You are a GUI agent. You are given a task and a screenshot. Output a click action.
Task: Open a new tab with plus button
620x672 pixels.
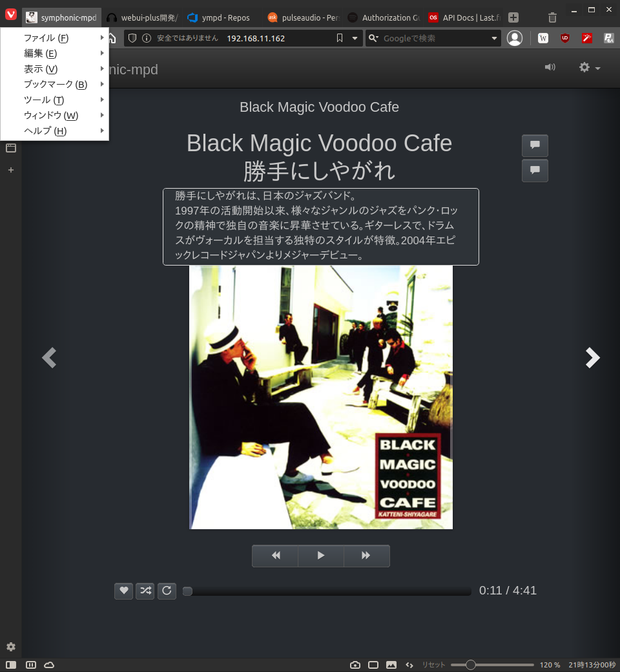coord(513,17)
